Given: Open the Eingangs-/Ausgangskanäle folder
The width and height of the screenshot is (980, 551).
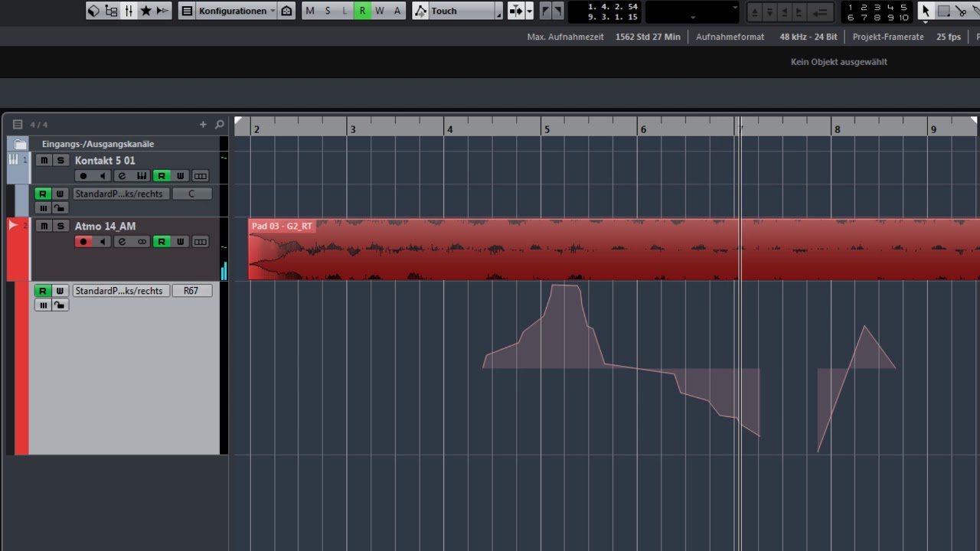Looking at the screenshot, I should click(21, 144).
